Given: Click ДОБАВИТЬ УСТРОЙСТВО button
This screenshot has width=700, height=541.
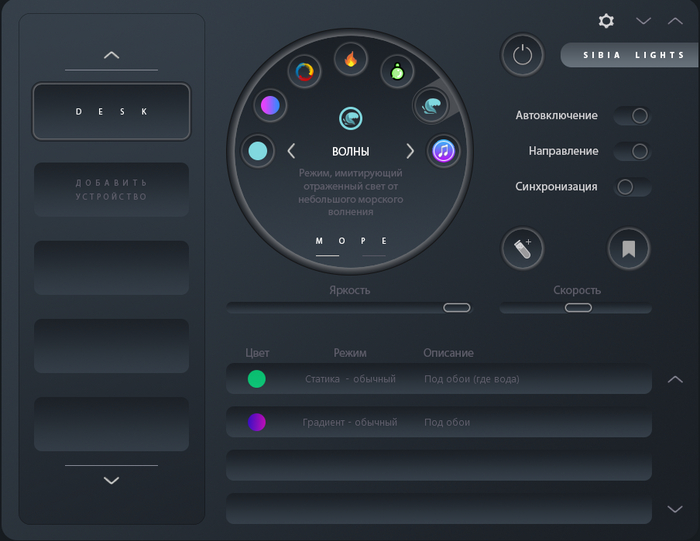Looking at the screenshot, I should [111, 190].
